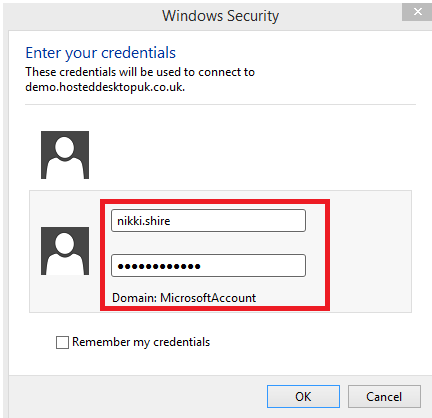Click the password dots inside the password box
This screenshot has height=418, width=432.
159,266
